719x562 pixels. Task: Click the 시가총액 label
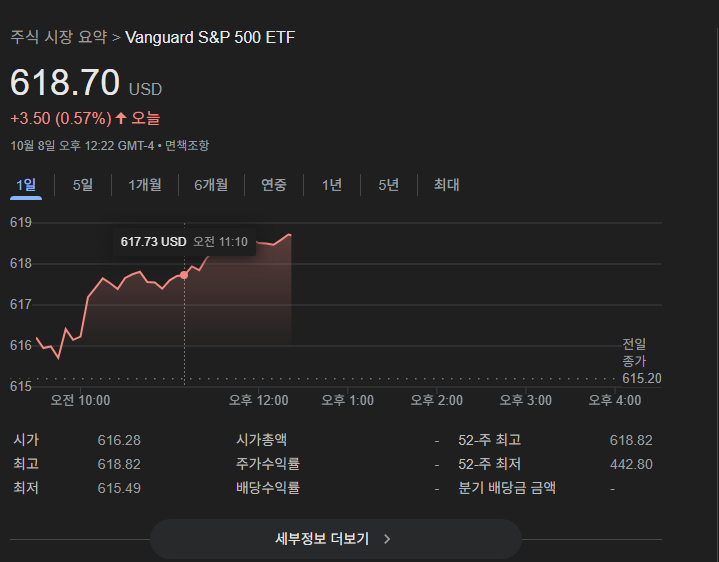(261, 440)
